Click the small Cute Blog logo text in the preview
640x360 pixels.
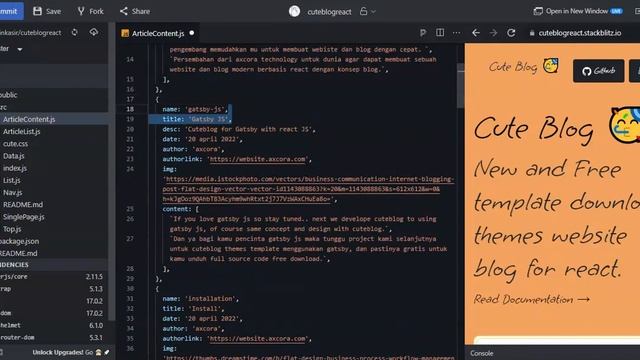pos(513,67)
